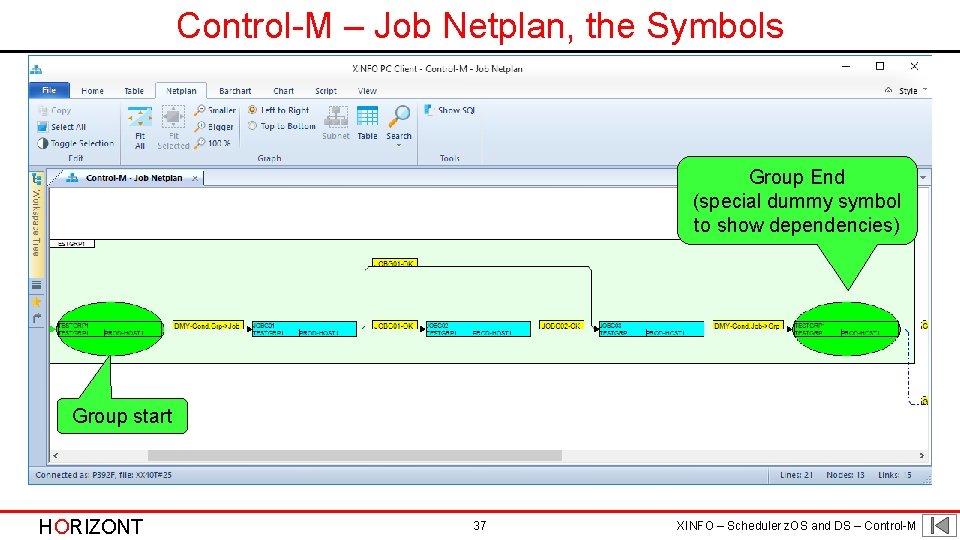Click the Nodes: 13 status entry
Image resolution: width=960 pixels, height=540 pixels.
click(845, 475)
